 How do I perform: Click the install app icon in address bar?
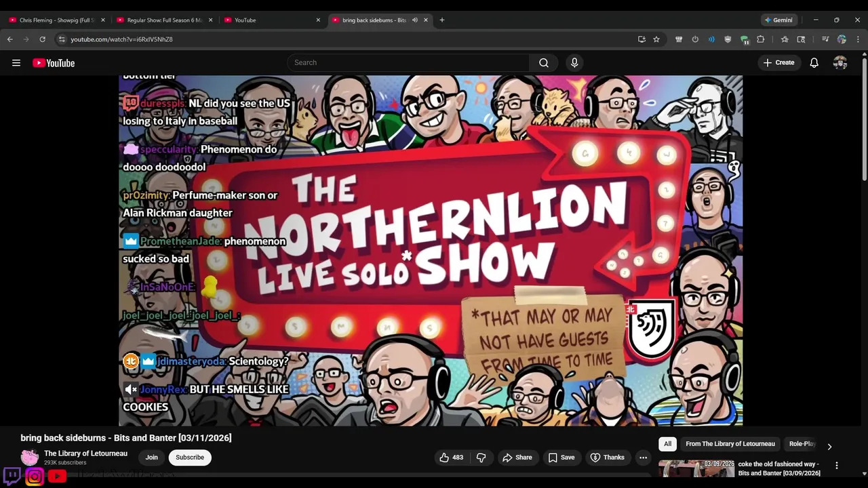pos(642,39)
